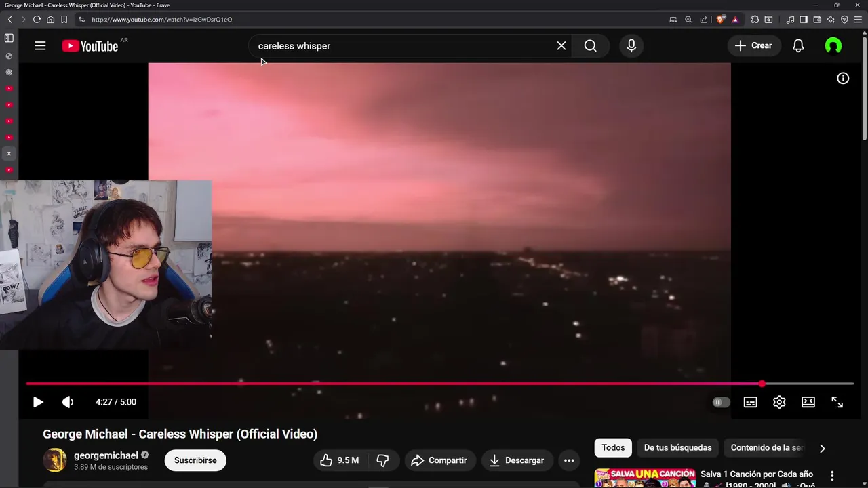The height and width of the screenshot is (488, 868).
Task: Open more actions three-dot menu
Action: [x=569, y=460]
